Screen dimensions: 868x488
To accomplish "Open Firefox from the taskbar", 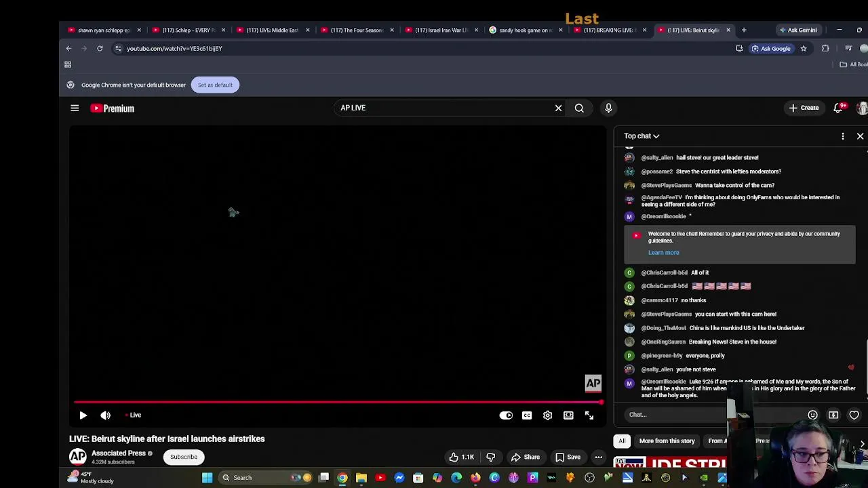I will [475, 478].
